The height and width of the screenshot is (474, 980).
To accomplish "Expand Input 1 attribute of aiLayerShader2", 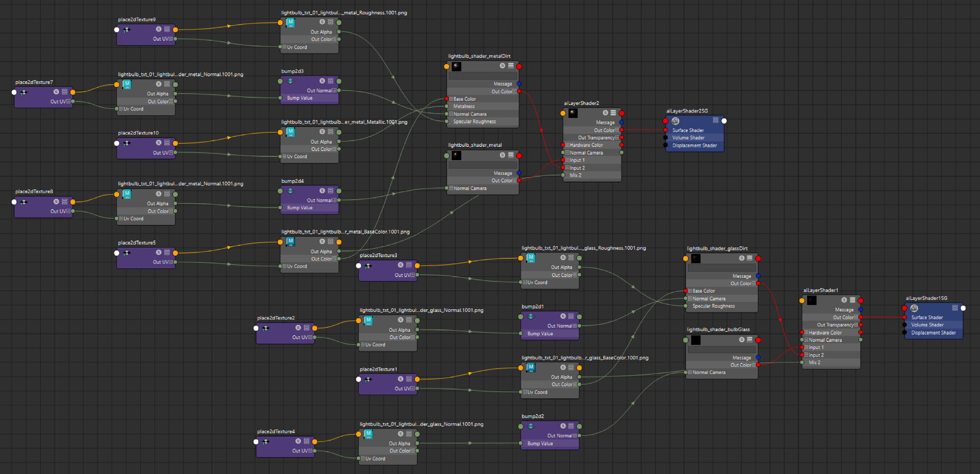I will coord(567,160).
